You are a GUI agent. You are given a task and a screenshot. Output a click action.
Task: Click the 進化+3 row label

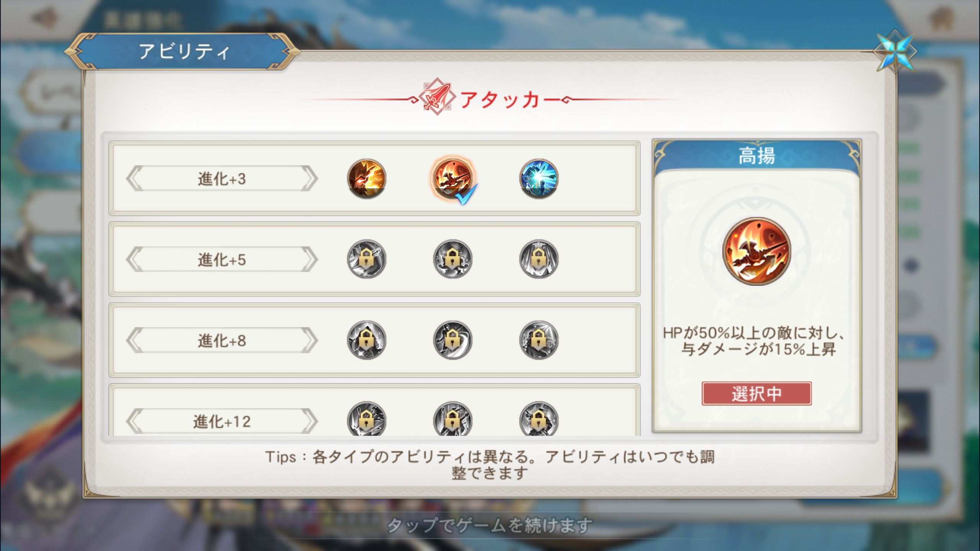tap(222, 178)
